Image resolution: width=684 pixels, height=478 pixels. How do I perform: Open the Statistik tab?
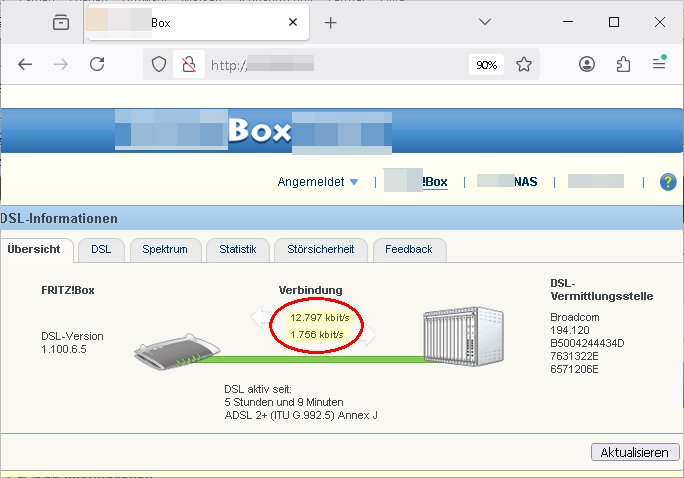[237, 249]
